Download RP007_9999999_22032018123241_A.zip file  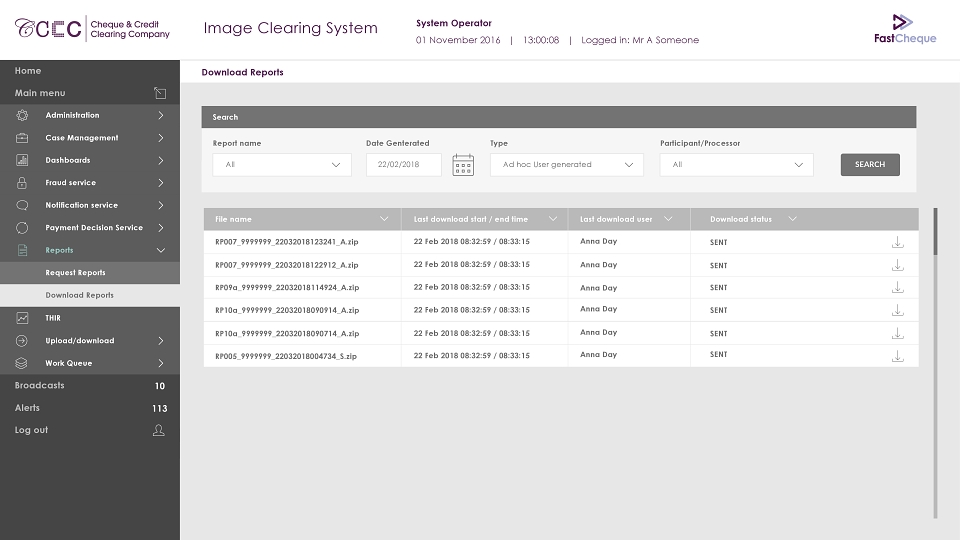898,242
